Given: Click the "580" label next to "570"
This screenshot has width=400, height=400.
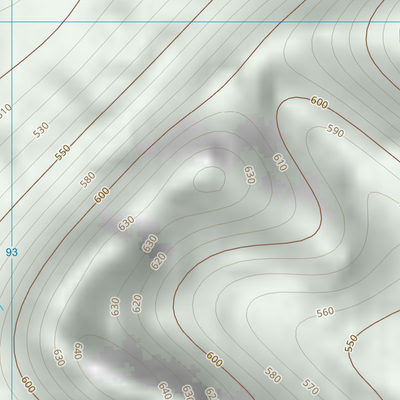Looking at the screenshot, I should point(273,375).
